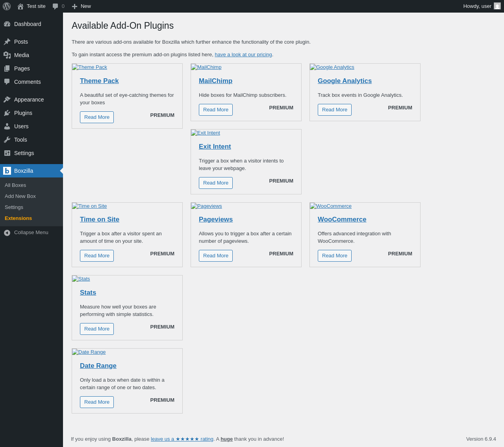The image size is (504, 447).
Task: Click Read More under Exit Intent
Action: pyautogui.click(x=216, y=183)
